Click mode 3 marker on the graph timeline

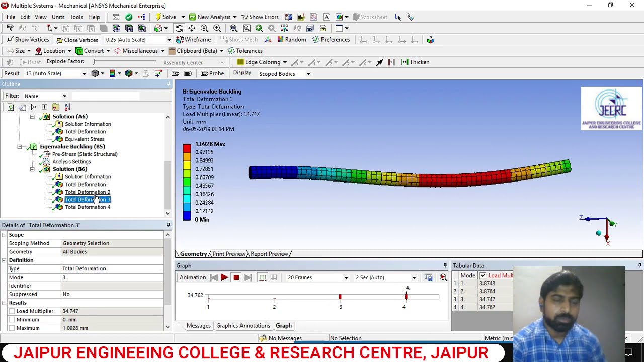coord(340,297)
